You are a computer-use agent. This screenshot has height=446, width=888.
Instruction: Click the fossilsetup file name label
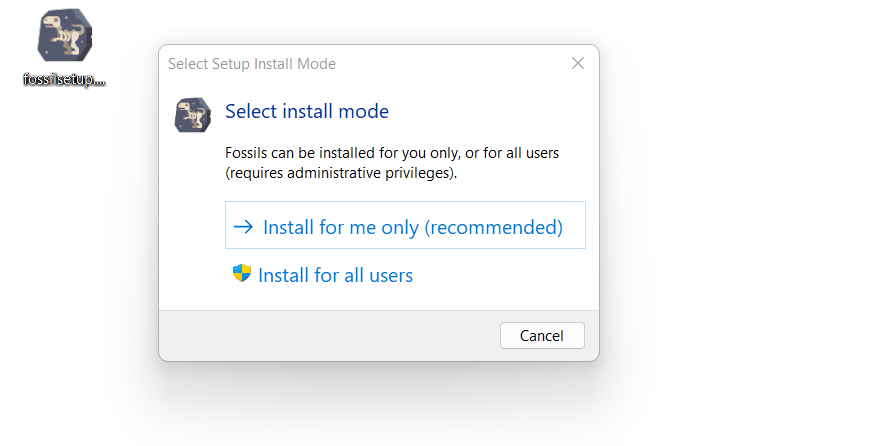pyautogui.click(x=64, y=80)
